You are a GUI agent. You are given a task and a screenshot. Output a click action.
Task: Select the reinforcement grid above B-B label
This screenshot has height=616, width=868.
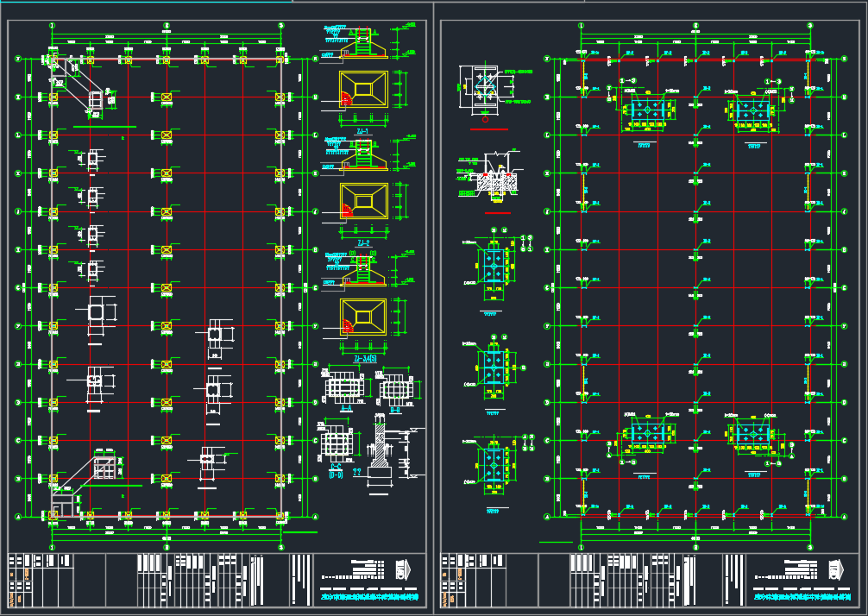coord(394,390)
